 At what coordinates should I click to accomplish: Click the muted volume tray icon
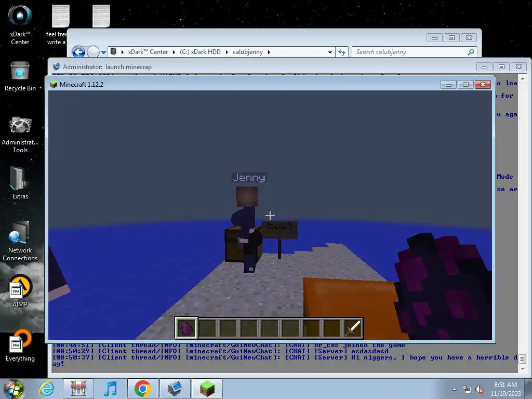click(x=480, y=389)
